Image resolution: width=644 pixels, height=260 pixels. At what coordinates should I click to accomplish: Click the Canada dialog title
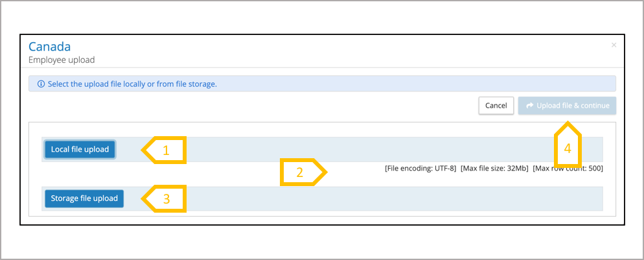click(49, 47)
